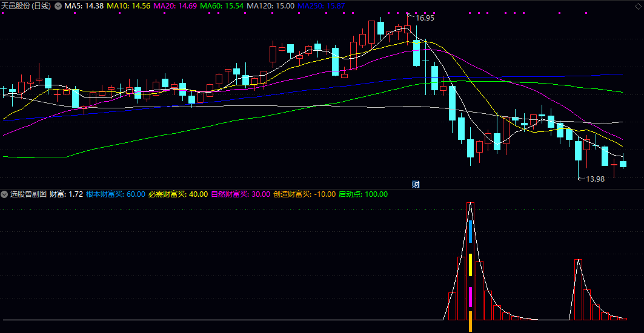Click the yellow 必需财富买 signal bar
The image size is (644, 333).
[470, 265]
